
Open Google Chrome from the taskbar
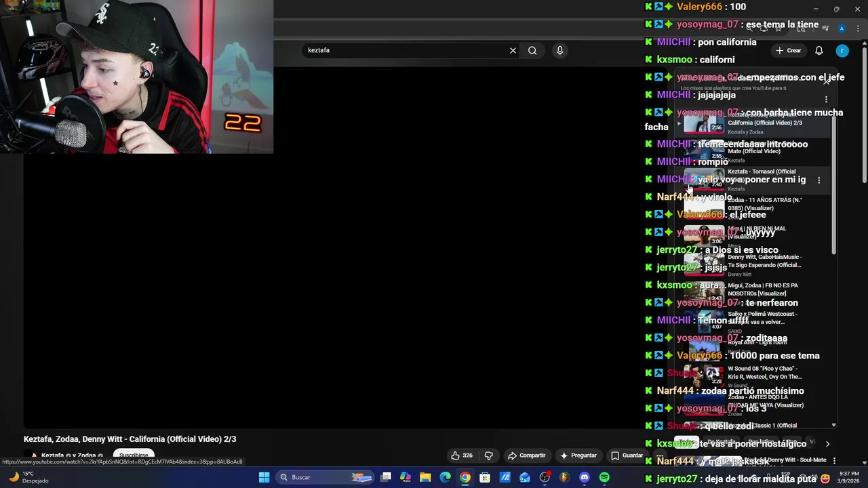(465, 478)
